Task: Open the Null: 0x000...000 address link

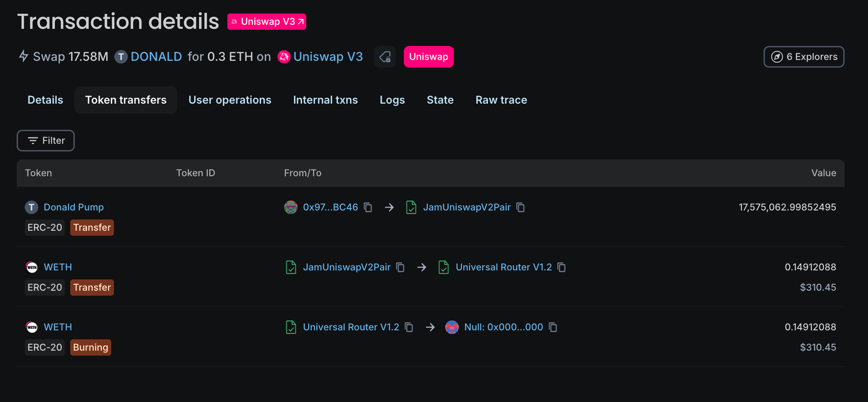Action: tap(504, 327)
